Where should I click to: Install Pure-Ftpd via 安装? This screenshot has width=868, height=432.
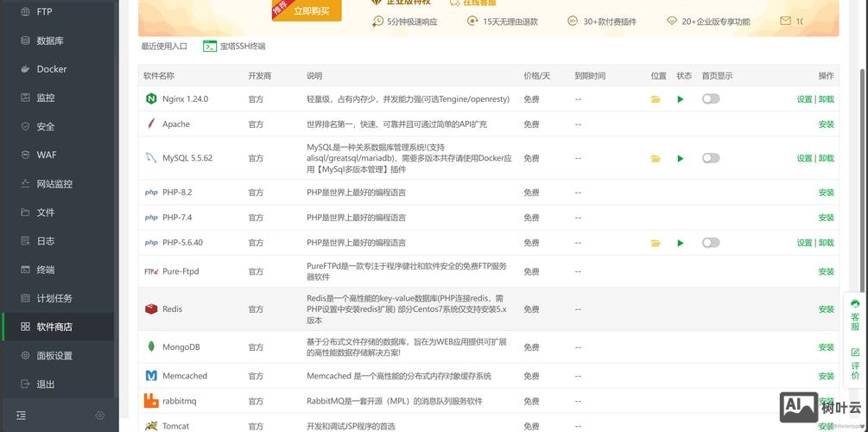(x=826, y=271)
